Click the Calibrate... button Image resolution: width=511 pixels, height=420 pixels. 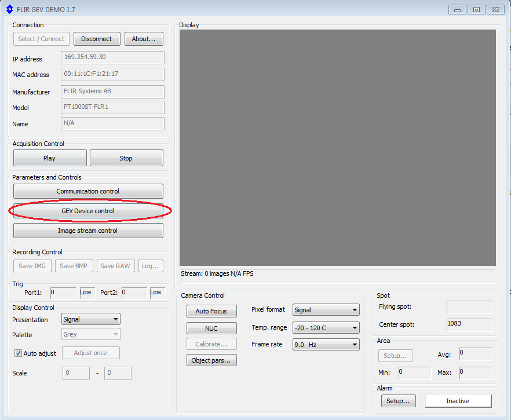[x=211, y=344]
